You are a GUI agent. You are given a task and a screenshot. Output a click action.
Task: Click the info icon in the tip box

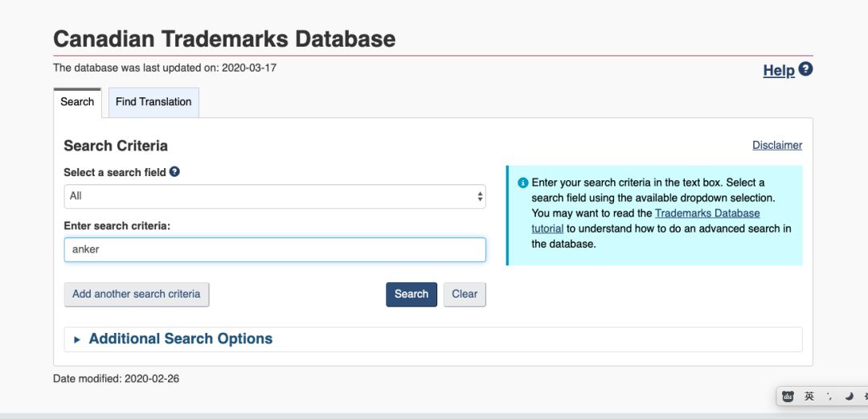coord(522,183)
